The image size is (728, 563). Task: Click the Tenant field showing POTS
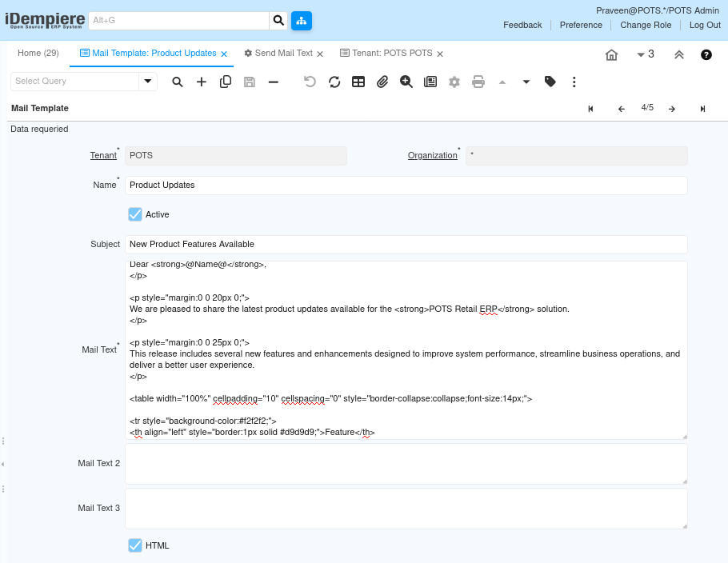coord(236,155)
